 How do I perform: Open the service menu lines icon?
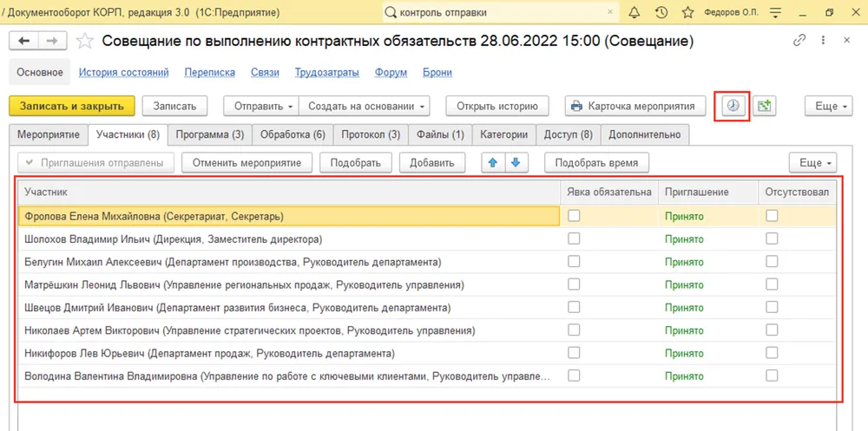click(775, 11)
